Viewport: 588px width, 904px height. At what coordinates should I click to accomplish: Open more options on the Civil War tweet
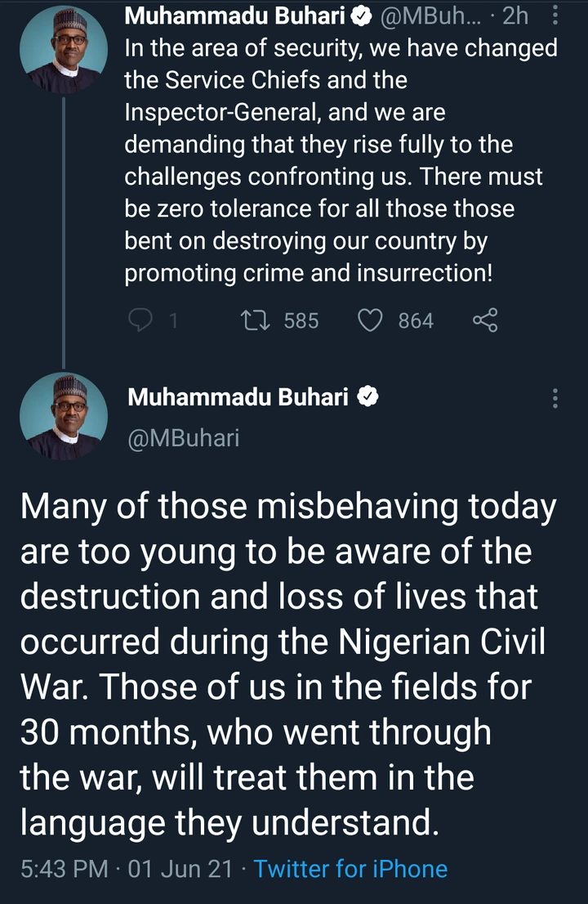coord(555,398)
